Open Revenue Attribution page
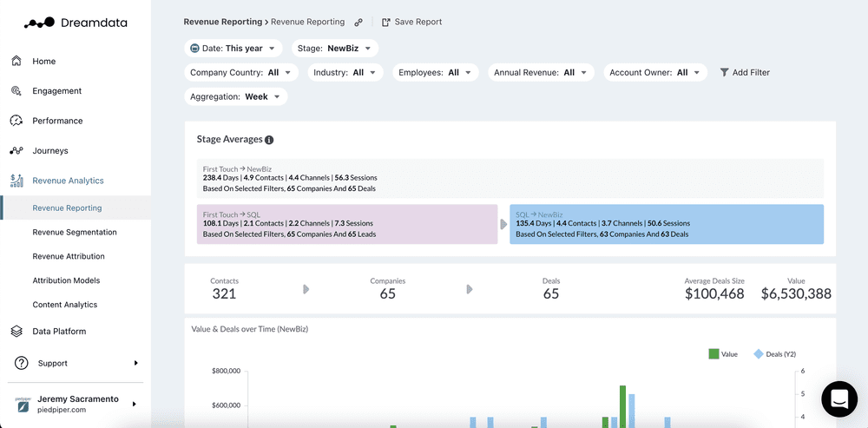The image size is (868, 428). pos(69,256)
